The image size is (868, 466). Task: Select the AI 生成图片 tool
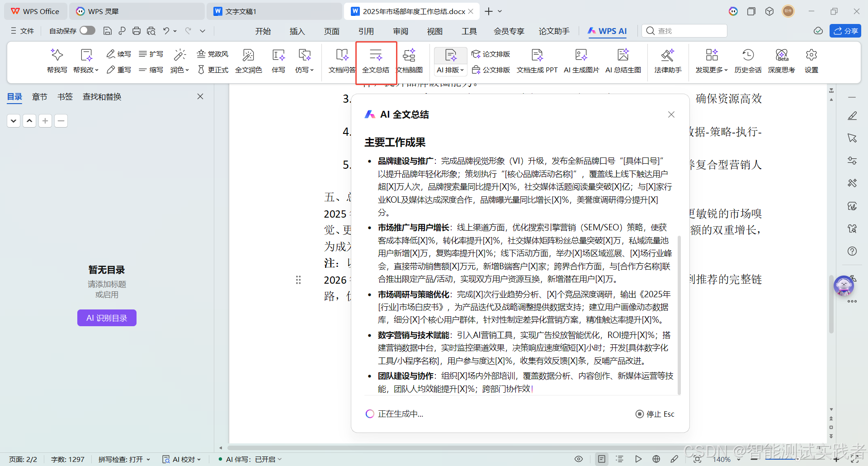point(580,61)
